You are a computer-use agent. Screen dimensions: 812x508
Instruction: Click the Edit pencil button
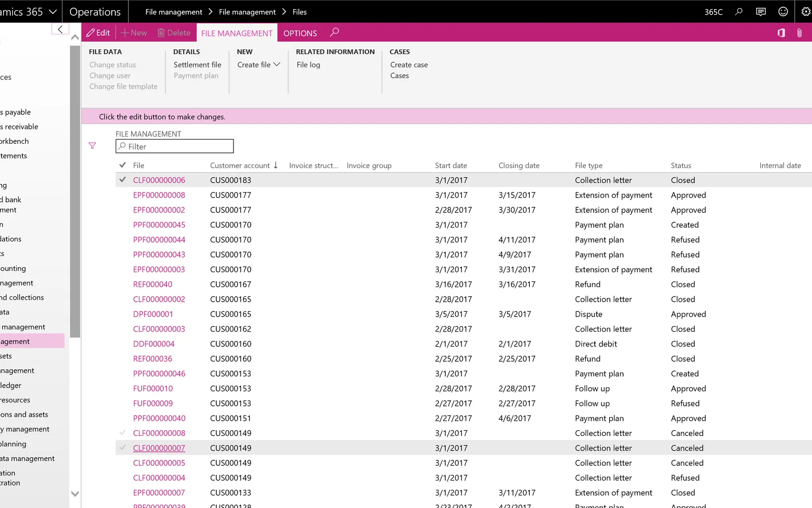98,33
